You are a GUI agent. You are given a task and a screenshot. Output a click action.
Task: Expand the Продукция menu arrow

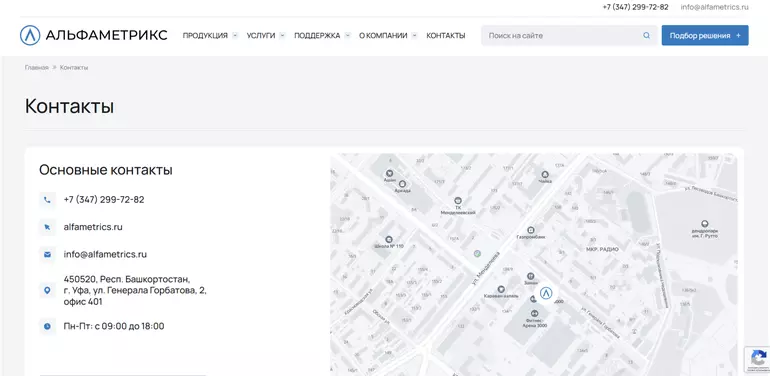click(235, 35)
